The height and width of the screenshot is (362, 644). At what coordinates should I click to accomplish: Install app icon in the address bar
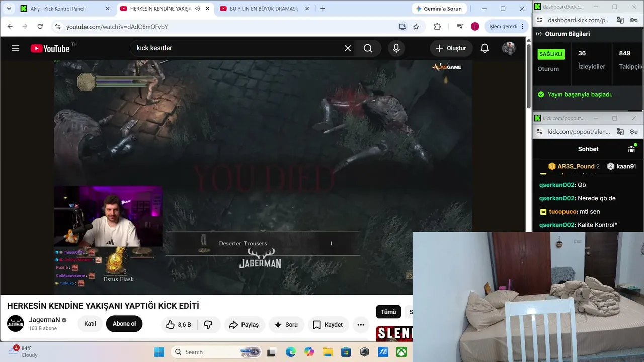pyautogui.click(x=403, y=27)
